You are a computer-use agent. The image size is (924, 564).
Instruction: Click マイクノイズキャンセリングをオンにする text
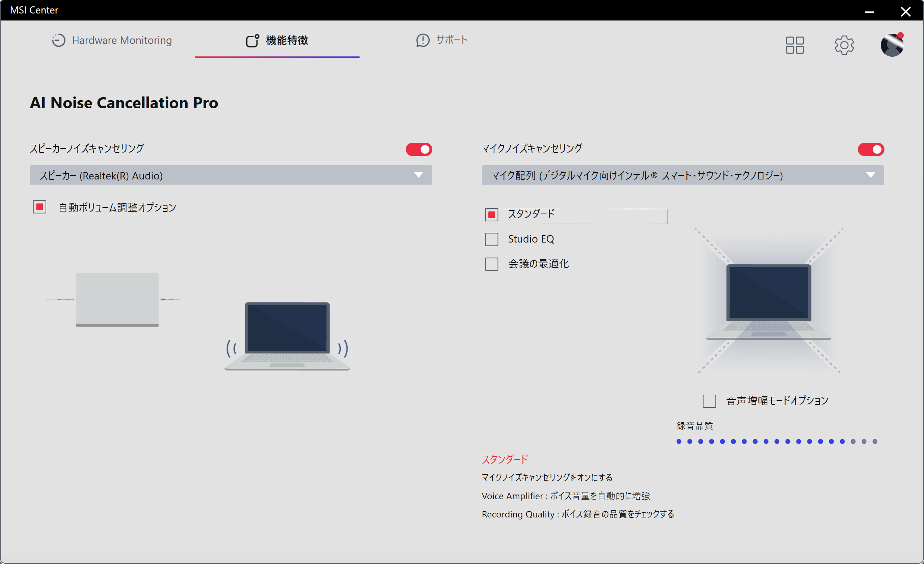[x=547, y=477]
